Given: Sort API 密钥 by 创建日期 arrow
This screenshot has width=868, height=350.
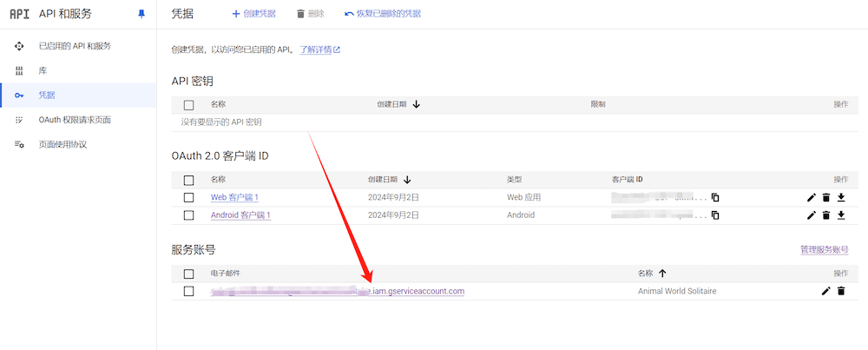Looking at the screenshot, I should tap(417, 104).
